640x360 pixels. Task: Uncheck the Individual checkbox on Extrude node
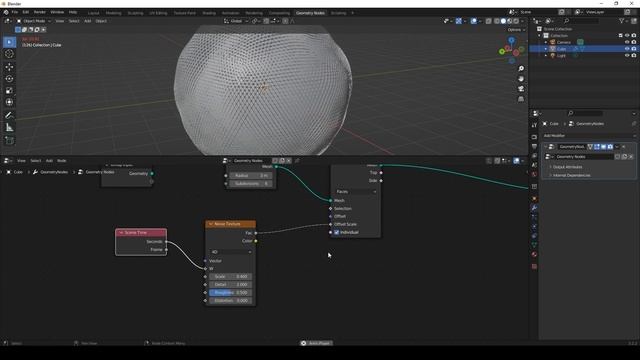tap(336, 232)
